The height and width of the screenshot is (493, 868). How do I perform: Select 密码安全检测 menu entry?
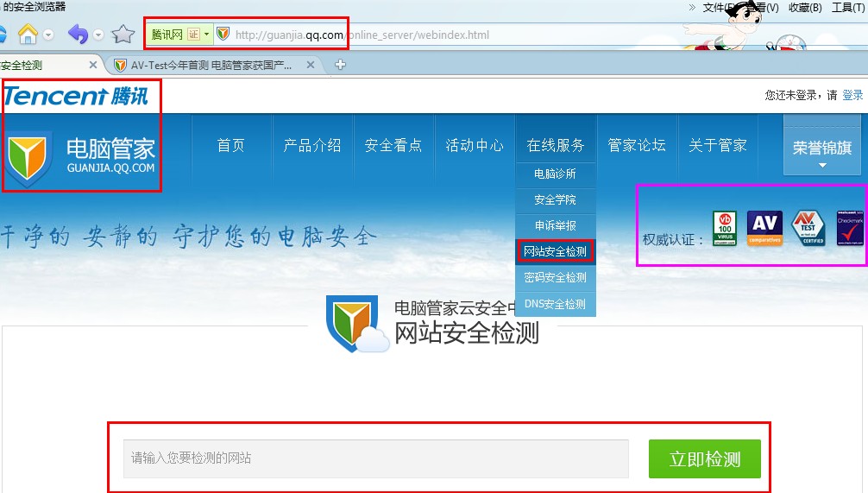[x=556, y=277]
